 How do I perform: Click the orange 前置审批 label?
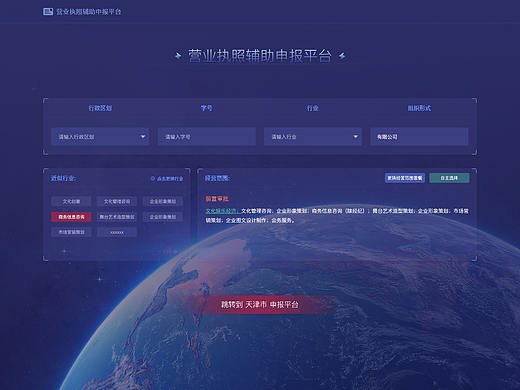[217, 199]
